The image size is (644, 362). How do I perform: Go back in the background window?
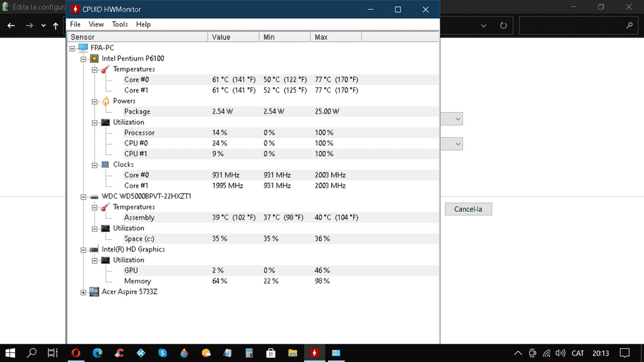click(11, 26)
